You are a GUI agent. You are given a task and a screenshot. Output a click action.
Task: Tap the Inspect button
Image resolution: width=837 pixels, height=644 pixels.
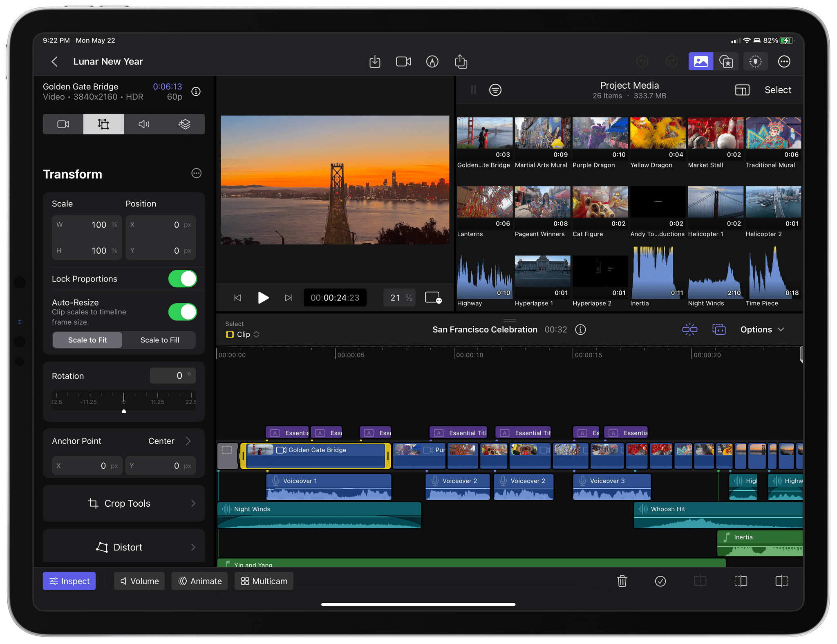69,581
